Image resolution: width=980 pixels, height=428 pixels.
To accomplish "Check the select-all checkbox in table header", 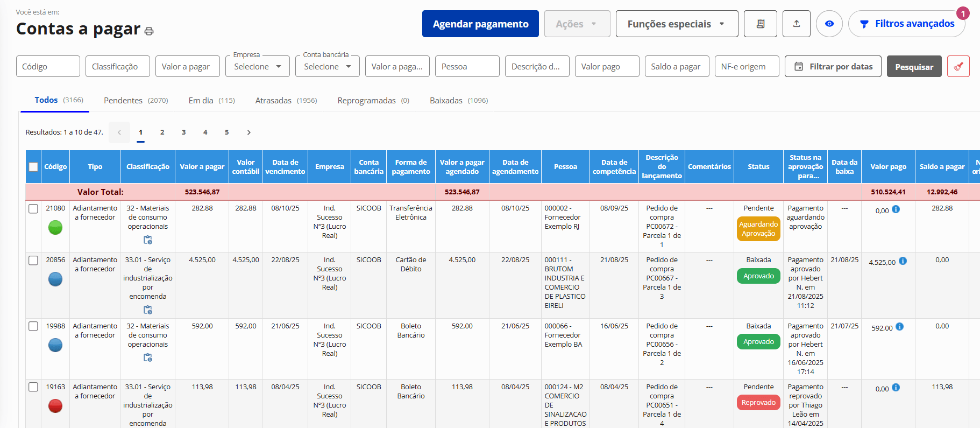I will click(x=33, y=167).
